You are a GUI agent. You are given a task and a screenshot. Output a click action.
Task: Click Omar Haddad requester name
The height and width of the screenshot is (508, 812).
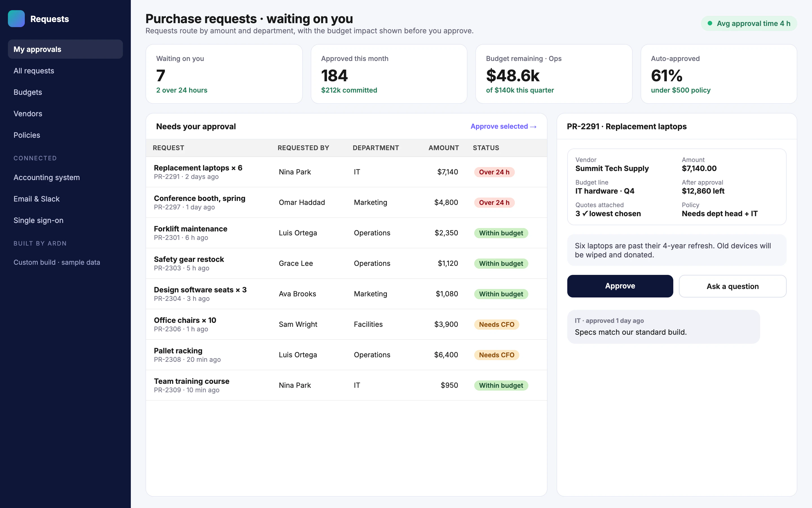point(302,203)
